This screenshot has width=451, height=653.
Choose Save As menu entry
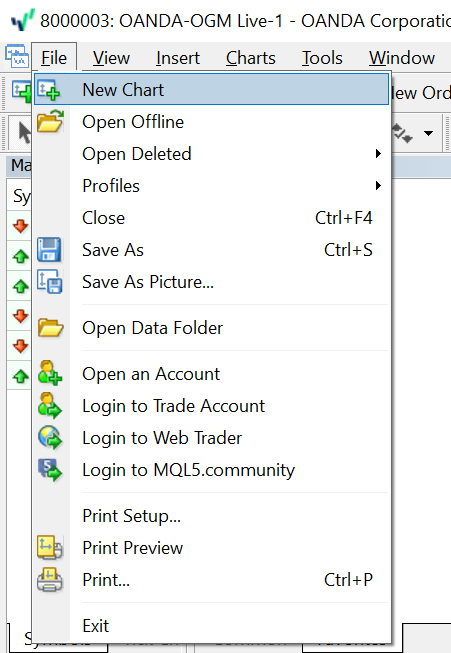(x=212, y=250)
